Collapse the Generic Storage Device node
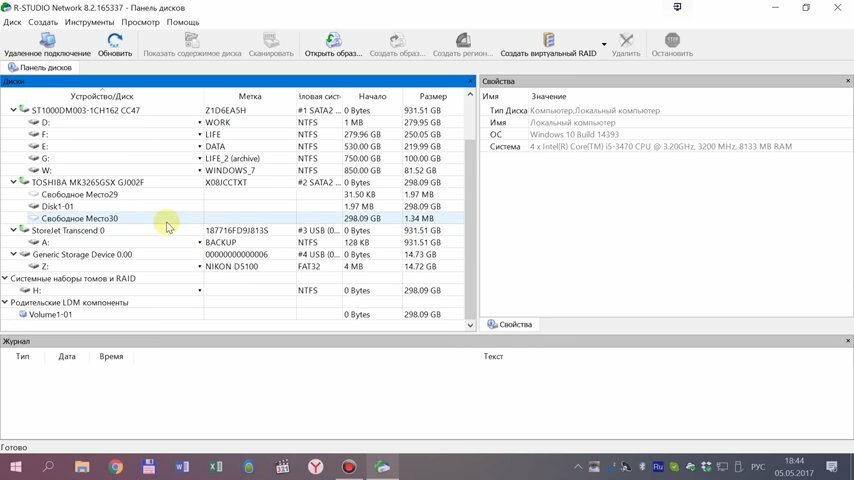 [x=14, y=254]
